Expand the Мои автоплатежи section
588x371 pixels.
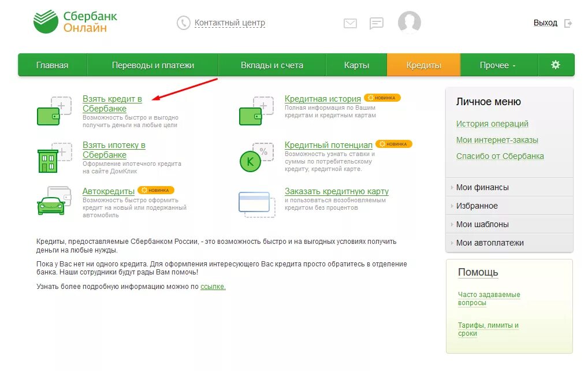tap(509, 243)
